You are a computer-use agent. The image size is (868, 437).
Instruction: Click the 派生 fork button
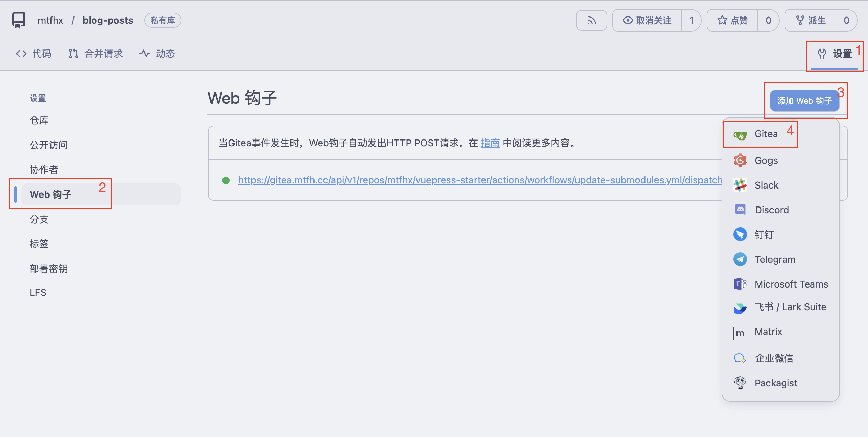[x=811, y=21]
